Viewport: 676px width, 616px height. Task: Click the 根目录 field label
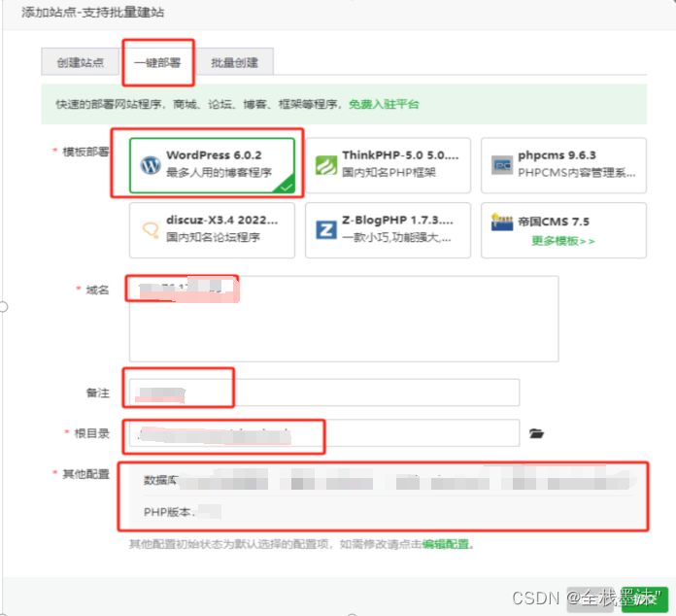tap(91, 433)
